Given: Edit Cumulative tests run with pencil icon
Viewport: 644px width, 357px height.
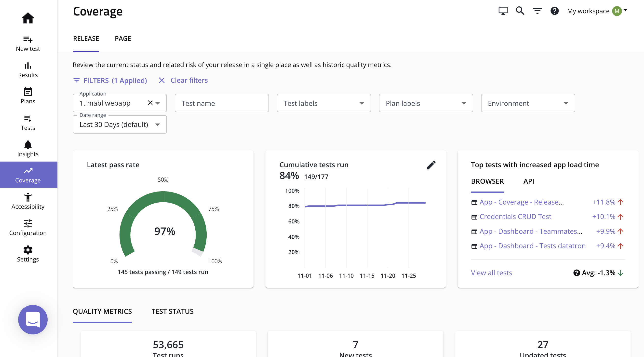Looking at the screenshot, I should pos(431,165).
